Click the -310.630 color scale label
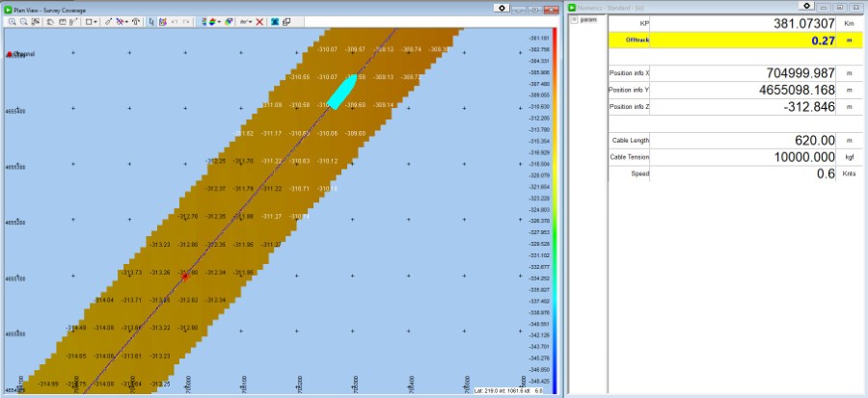The height and width of the screenshot is (398, 868). point(539,107)
